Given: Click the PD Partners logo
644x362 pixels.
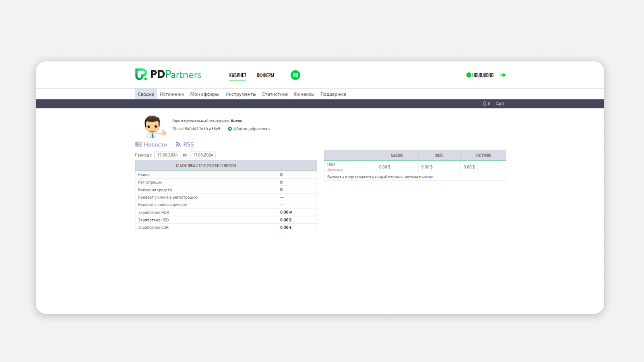Looking at the screenshot, I should [x=168, y=74].
